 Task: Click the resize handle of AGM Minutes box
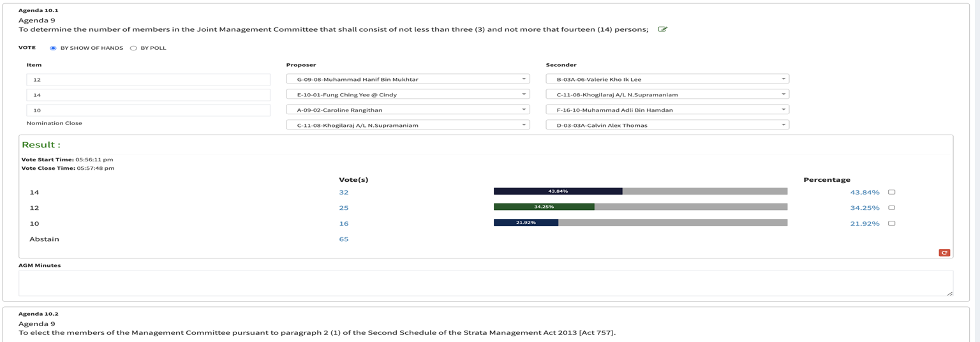click(x=949, y=293)
